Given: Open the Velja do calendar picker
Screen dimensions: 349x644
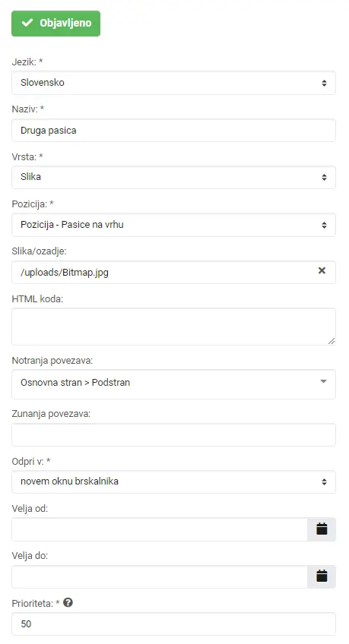Looking at the screenshot, I should [322, 576].
